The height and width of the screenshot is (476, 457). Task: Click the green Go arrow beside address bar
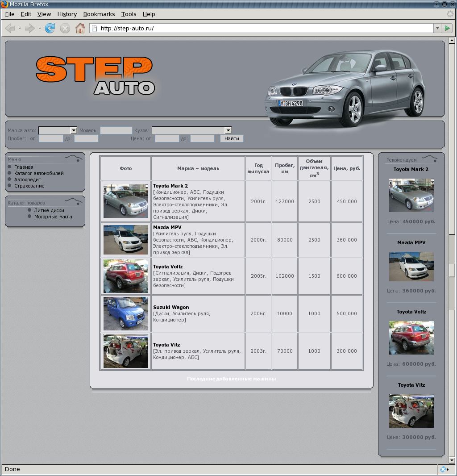[447, 28]
